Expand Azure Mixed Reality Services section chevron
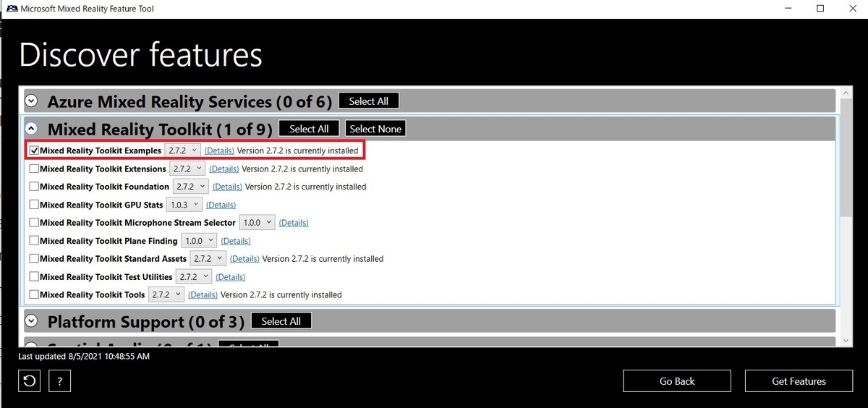 pos(31,101)
